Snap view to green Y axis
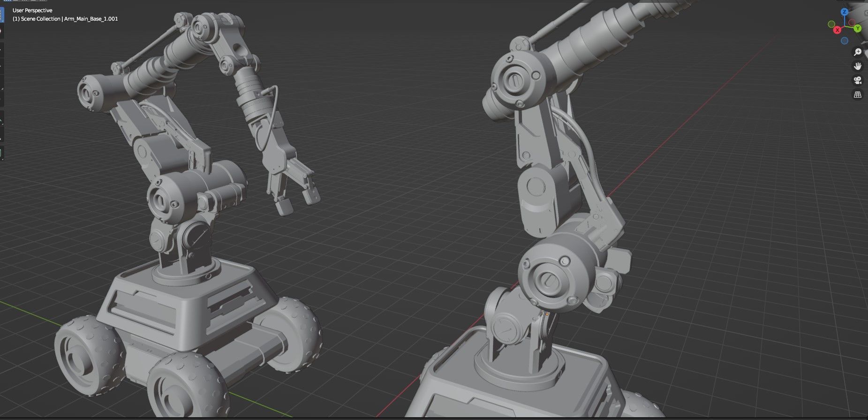Viewport: 868px width, 420px height. [x=858, y=29]
